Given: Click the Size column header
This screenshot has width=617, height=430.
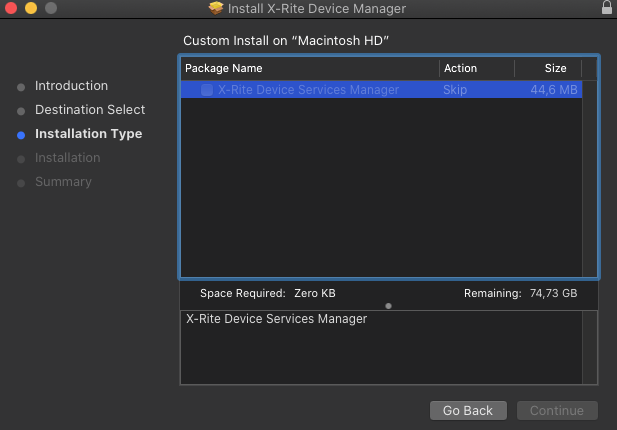Looking at the screenshot, I should [x=555, y=68].
